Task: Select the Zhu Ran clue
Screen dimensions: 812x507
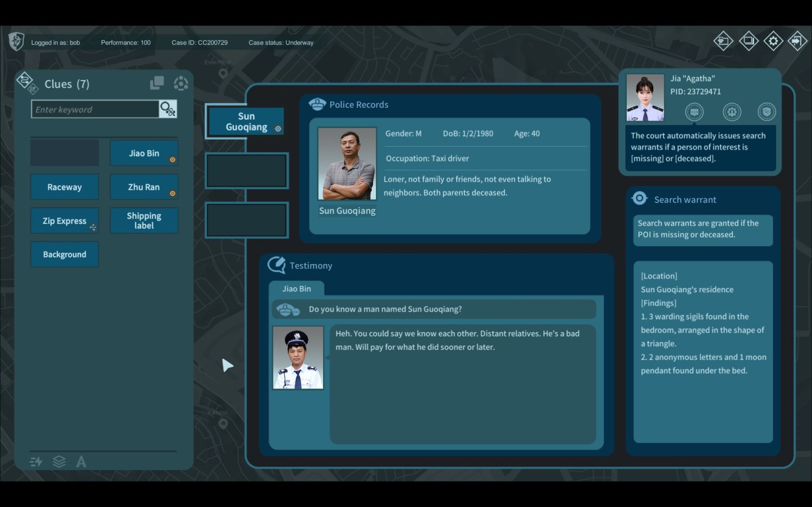Action: click(144, 187)
